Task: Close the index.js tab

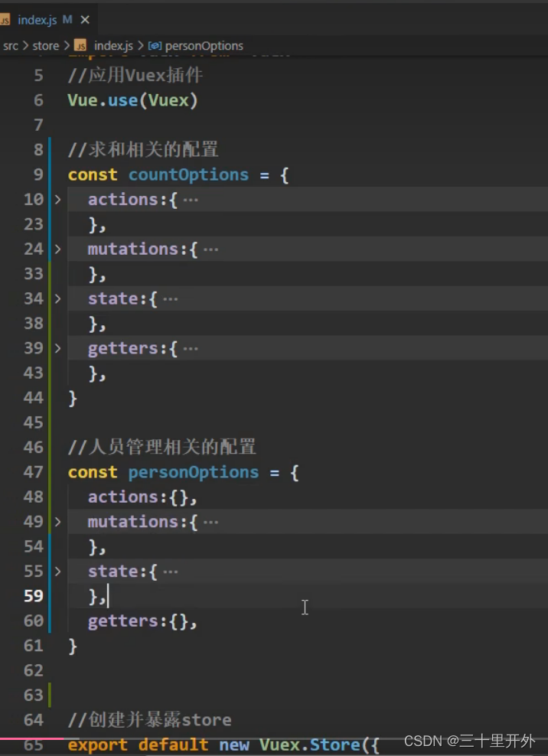Action: 85,20
